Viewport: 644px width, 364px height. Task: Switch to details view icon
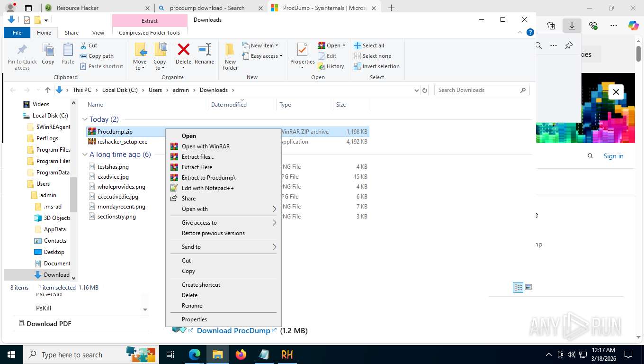(x=518, y=287)
